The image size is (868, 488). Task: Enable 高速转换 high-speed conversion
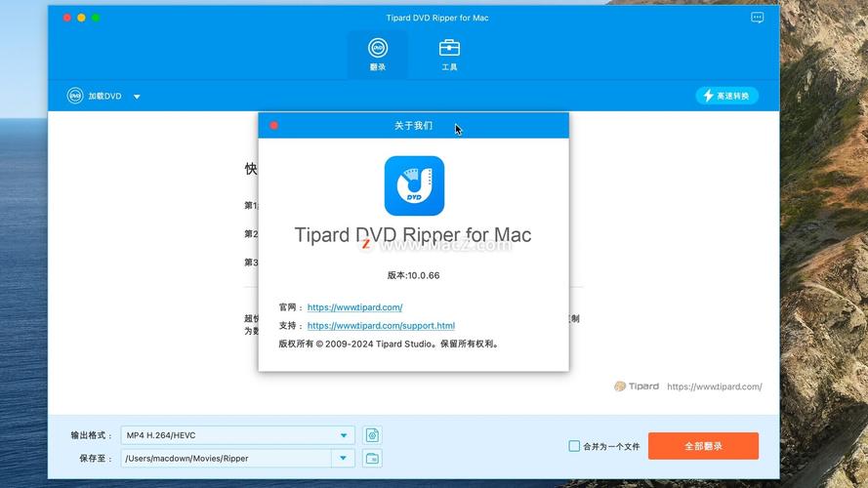(726, 96)
